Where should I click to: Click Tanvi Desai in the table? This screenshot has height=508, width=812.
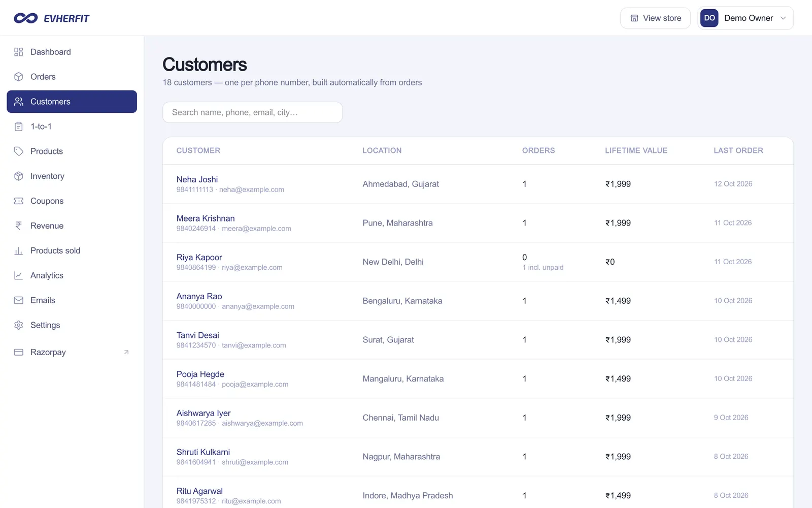coord(197,335)
